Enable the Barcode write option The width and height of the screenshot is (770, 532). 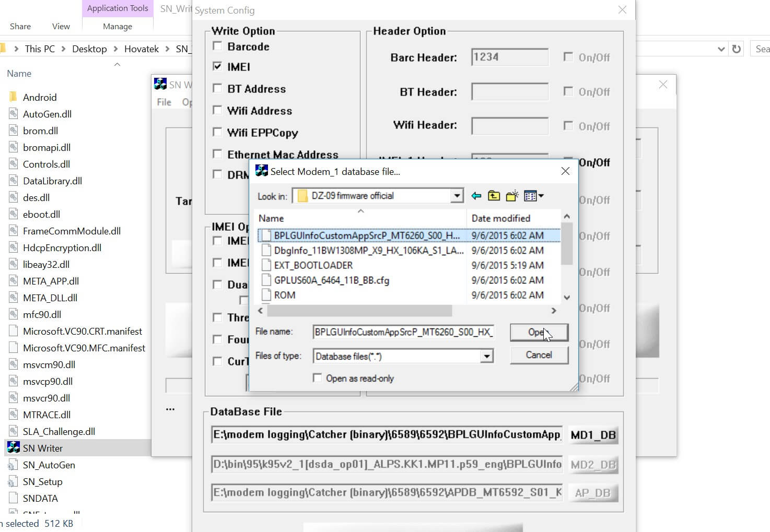tap(217, 45)
